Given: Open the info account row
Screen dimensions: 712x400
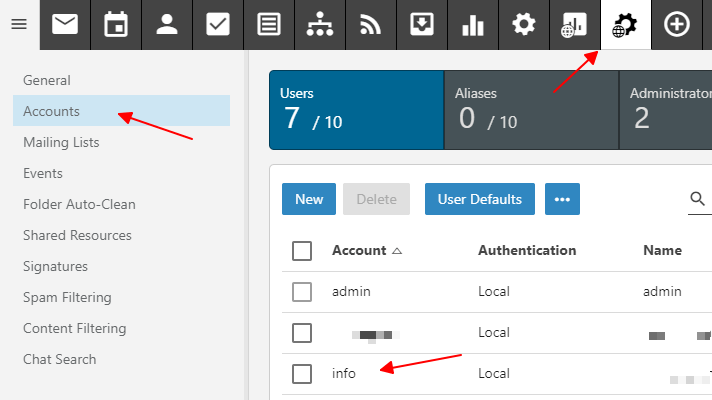Looking at the screenshot, I should click(497, 374).
